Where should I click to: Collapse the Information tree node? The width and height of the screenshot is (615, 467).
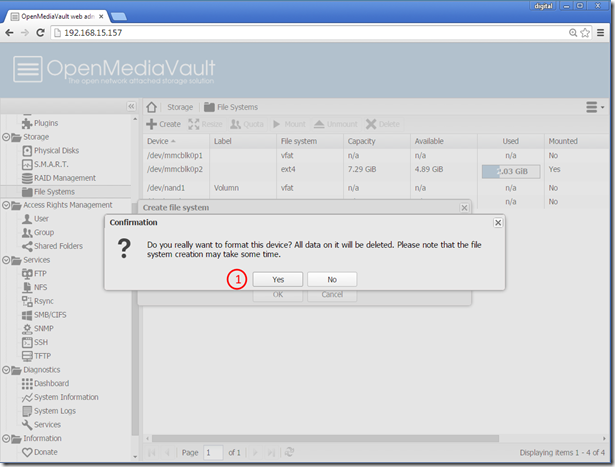point(6,438)
